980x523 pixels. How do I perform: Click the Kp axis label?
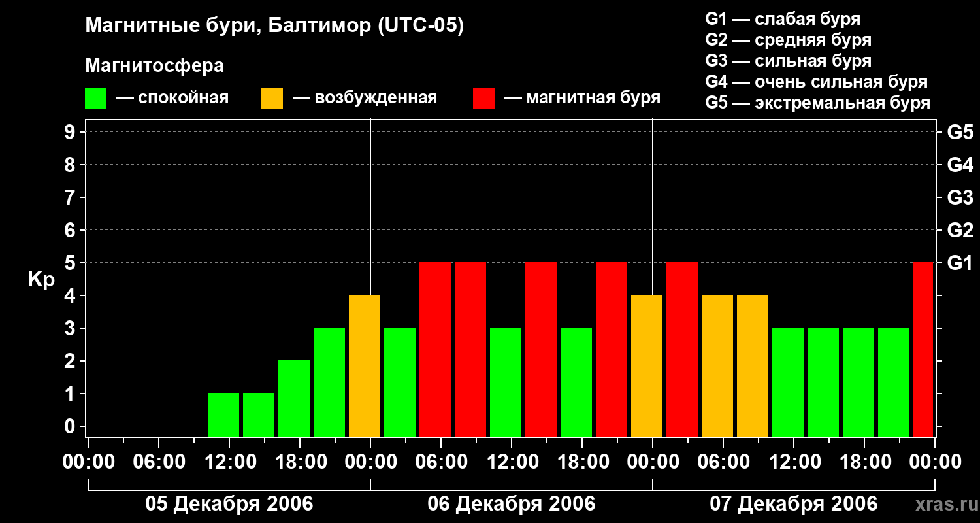[41, 279]
